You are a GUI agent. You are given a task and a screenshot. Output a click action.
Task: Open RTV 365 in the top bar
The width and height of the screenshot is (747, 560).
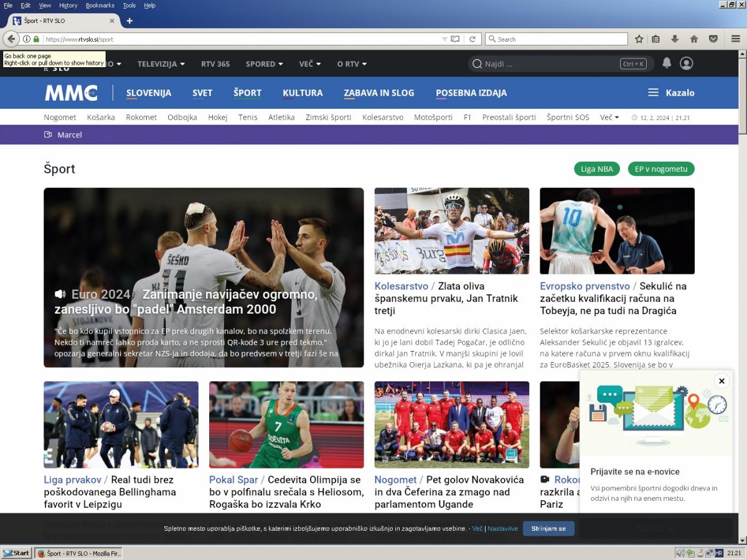click(215, 63)
